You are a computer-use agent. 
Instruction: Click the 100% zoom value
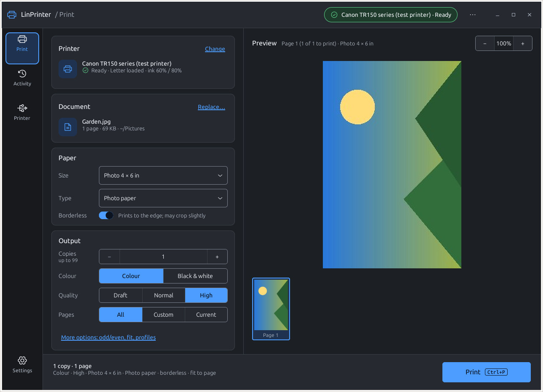[504, 43]
